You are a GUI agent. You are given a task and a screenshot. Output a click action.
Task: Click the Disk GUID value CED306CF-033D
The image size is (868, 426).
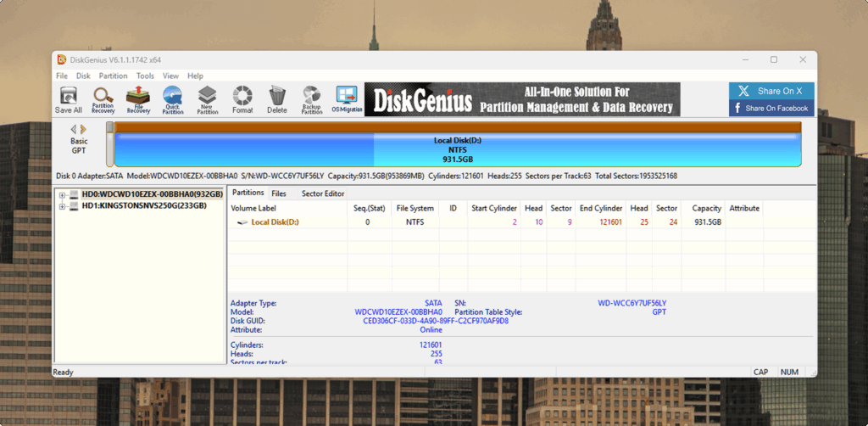pyautogui.click(x=436, y=321)
